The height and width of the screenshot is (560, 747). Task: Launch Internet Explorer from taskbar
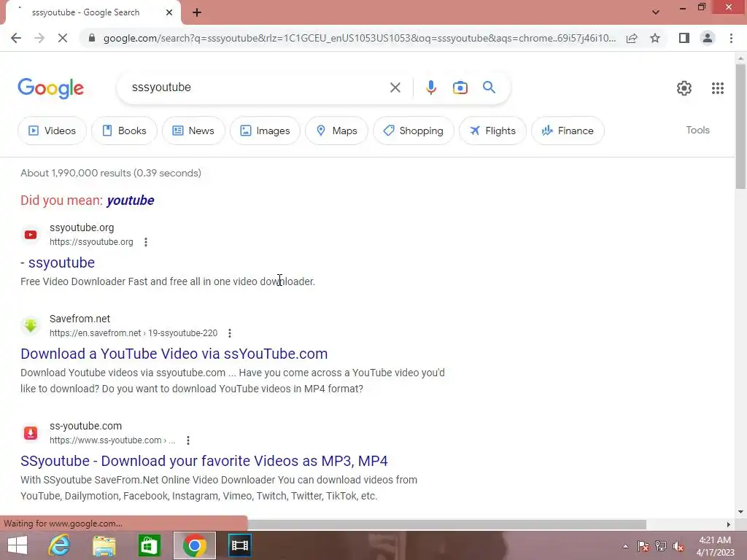click(59, 545)
